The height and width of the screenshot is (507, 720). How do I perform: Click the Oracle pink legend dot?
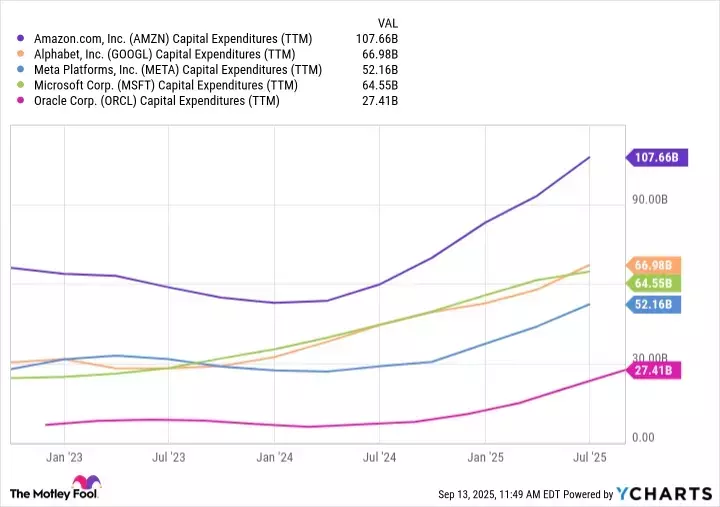click(21, 101)
